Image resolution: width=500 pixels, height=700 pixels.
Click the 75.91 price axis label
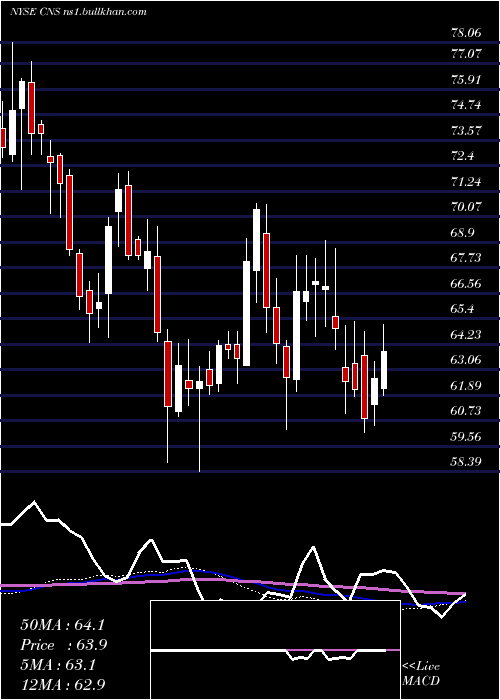(x=467, y=80)
